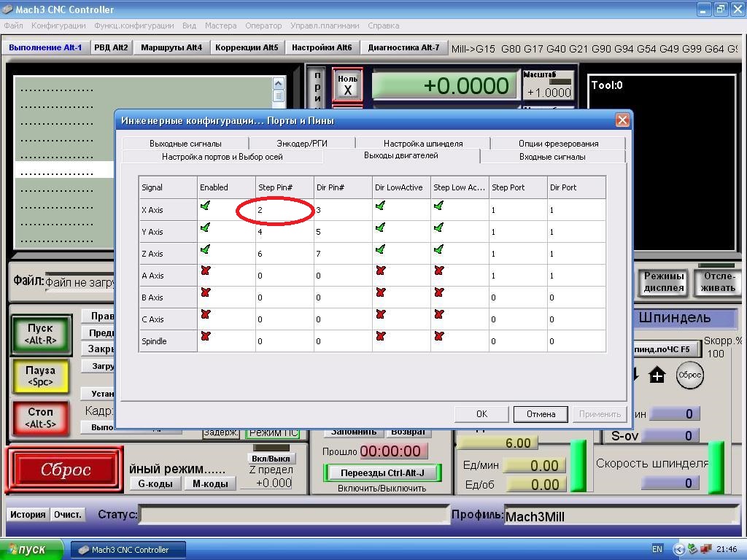
Task: Click the Step Pin# column header
Action: (x=285, y=187)
